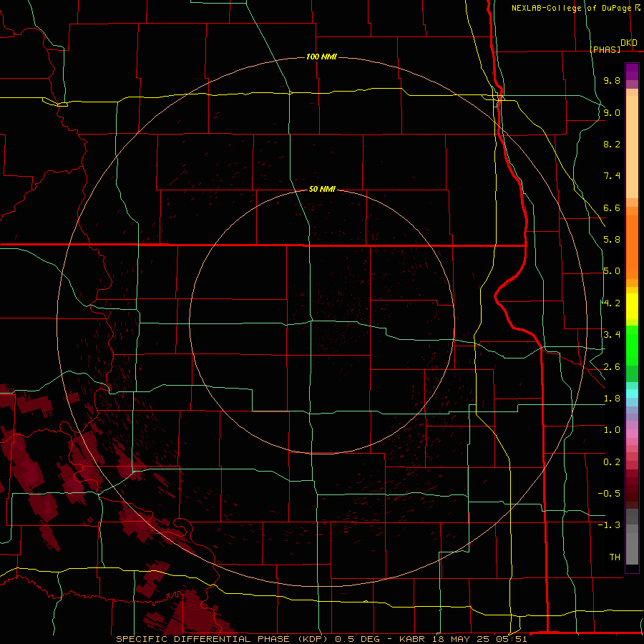644x644 pixels.
Task: Click the 100 NMI range ring label
Action: pos(321,57)
